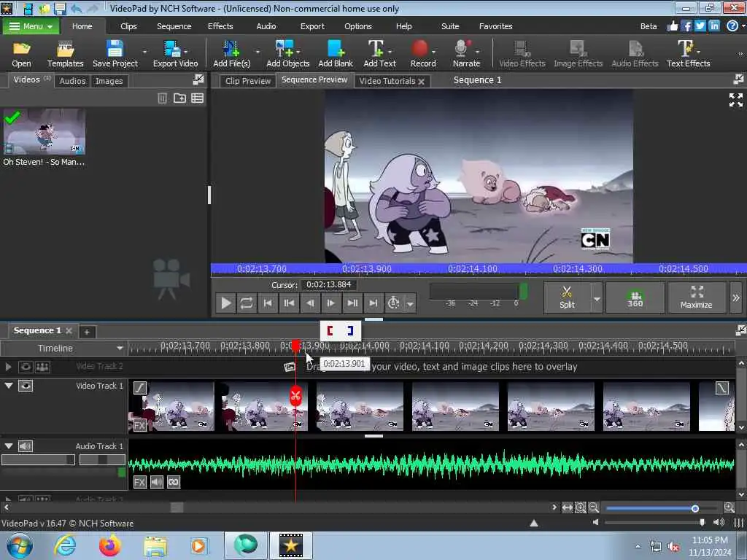Click Add Objects toolbar icon

[287, 54]
